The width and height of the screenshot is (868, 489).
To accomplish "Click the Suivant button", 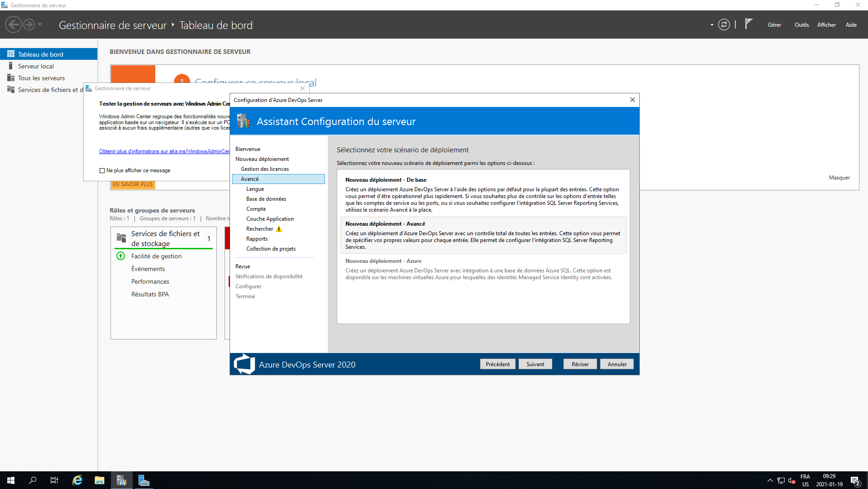I will coord(535,364).
